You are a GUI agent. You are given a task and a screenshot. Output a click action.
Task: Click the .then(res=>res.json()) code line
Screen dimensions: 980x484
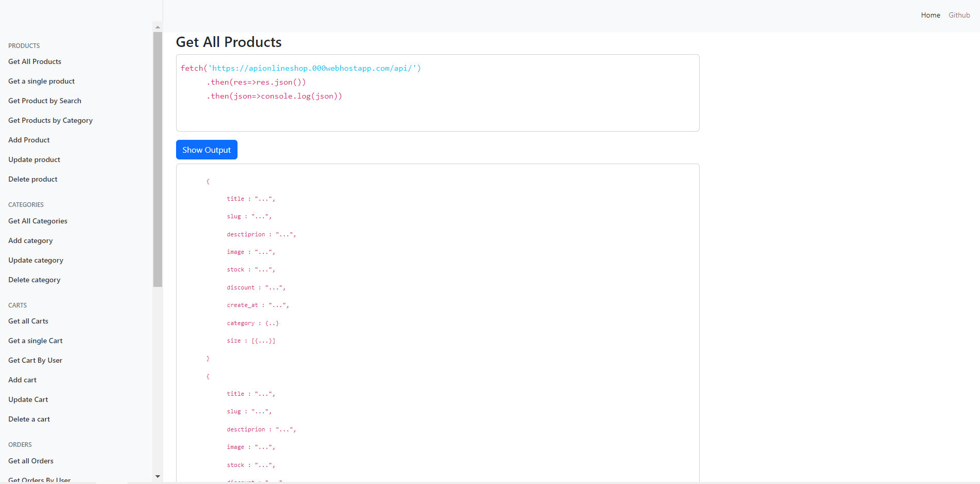256,82
